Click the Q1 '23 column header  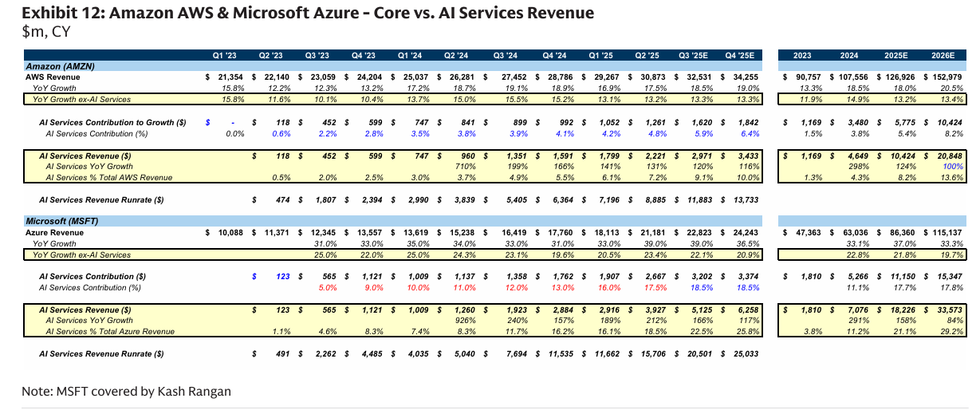click(224, 55)
